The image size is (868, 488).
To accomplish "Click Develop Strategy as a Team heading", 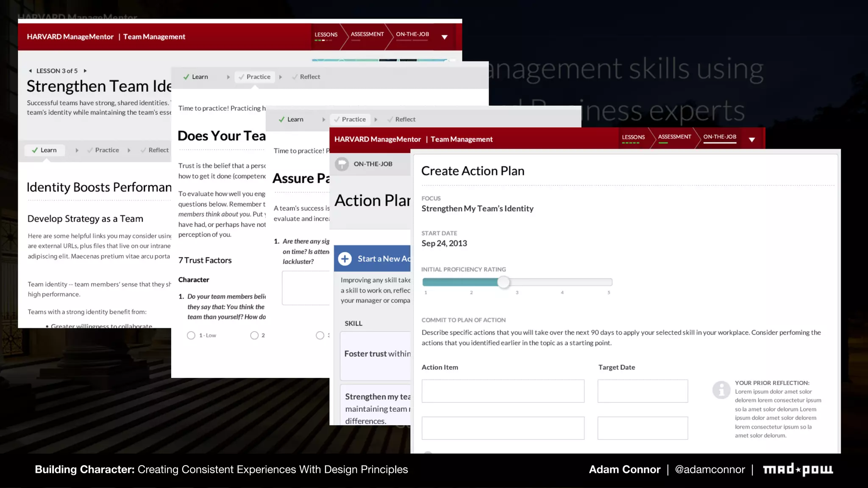I will (x=85, y=219).
